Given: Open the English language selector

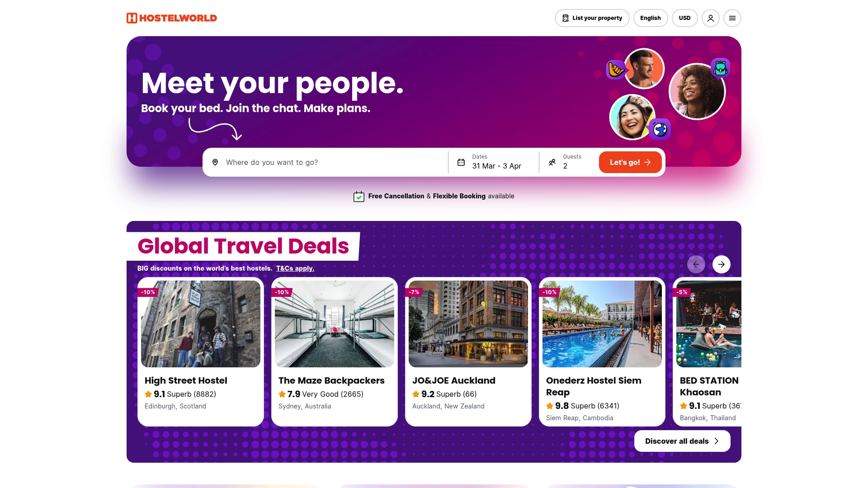Looking at the screenshot, I should coord(651,18).
